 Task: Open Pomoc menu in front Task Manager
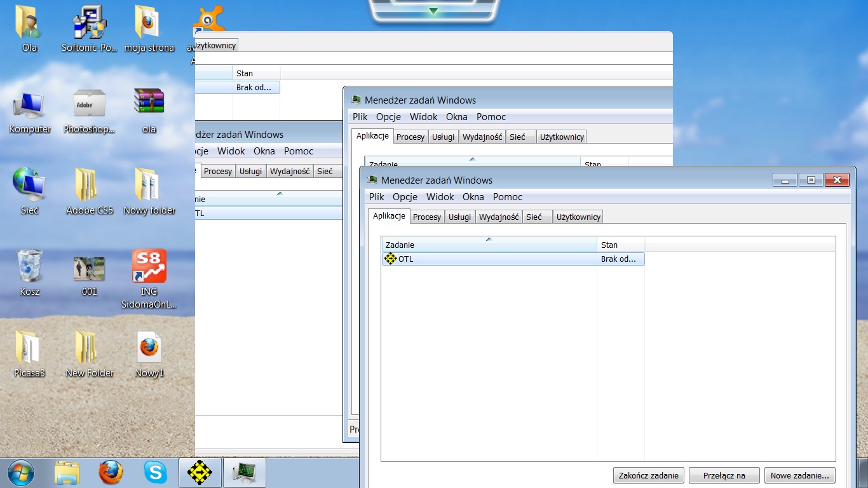(x=508, y=197)
